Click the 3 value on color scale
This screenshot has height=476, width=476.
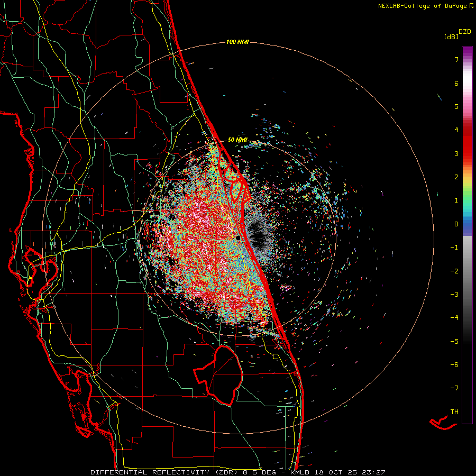tap(456, 153)
